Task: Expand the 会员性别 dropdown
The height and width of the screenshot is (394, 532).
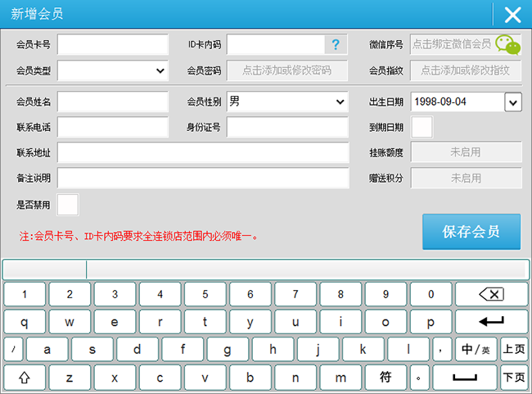Action: (x=340, y=102)
